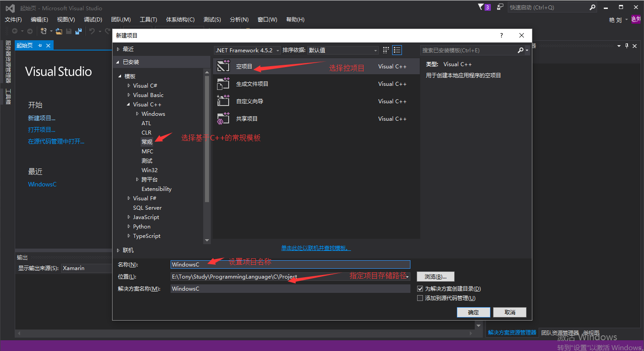Select the 常规 template category
Viewport: 644px width, 351px height.
147,142
